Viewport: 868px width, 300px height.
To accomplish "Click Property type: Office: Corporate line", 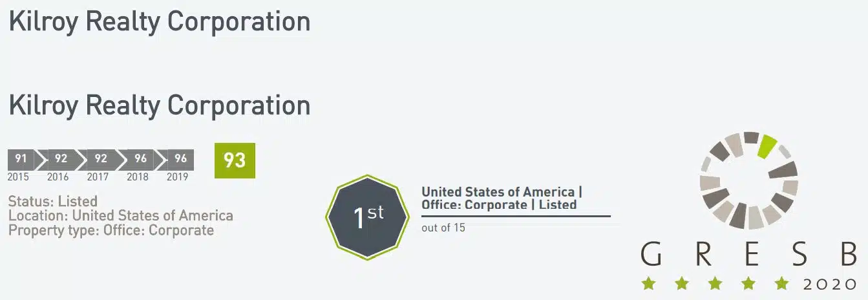I will click(111, 230).
